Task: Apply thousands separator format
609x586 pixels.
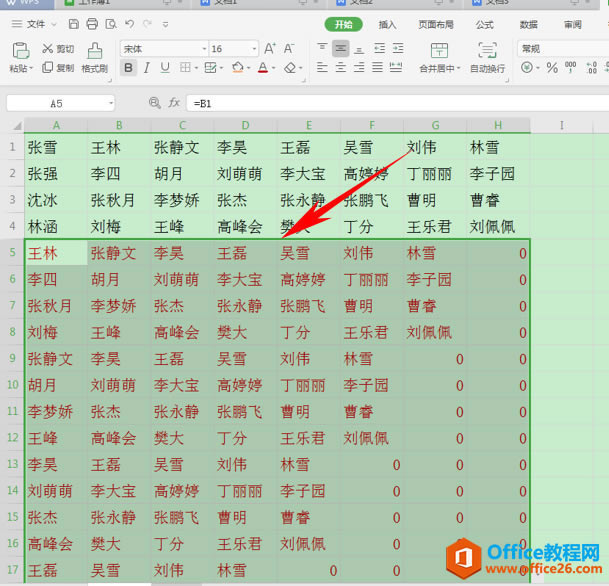Action: tap(571, 68)
